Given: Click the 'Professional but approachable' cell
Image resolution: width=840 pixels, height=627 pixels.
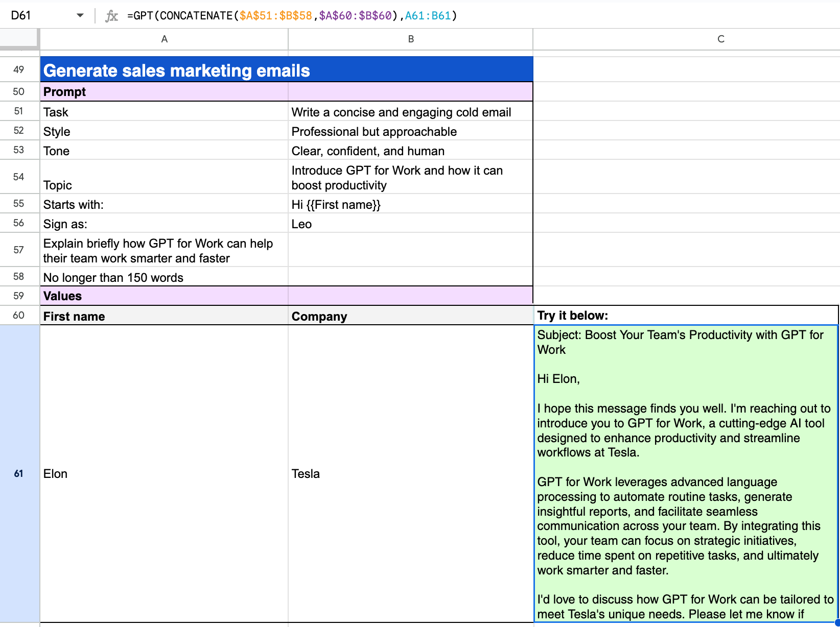Looking at the screenshot, I should point(410,132).
